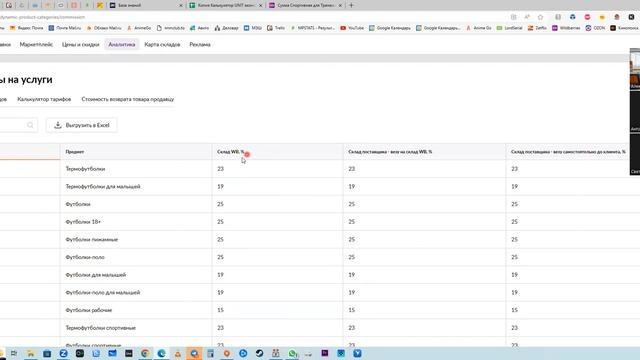
Task: Click the Склад WB, % column header
Action: [231, 152]
